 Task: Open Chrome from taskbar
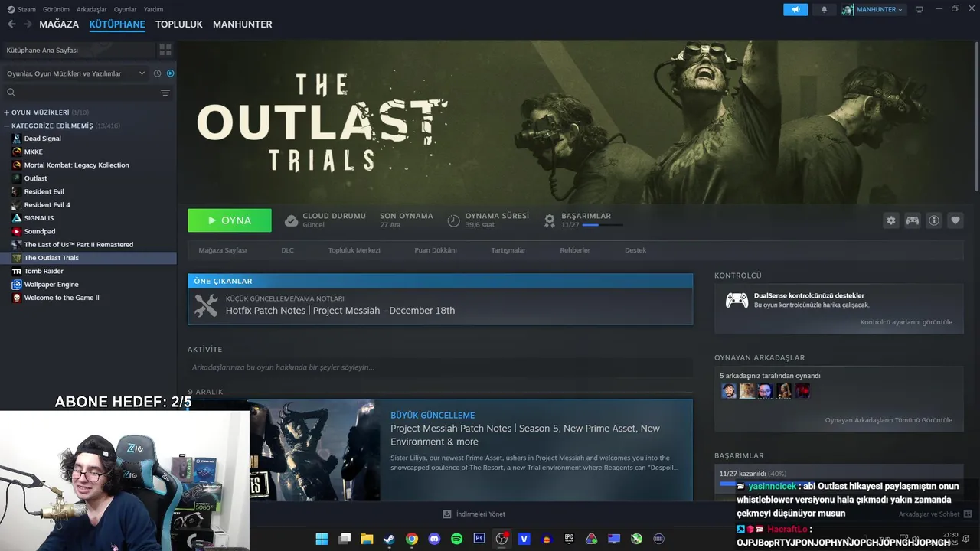click(x=412, y=539)
